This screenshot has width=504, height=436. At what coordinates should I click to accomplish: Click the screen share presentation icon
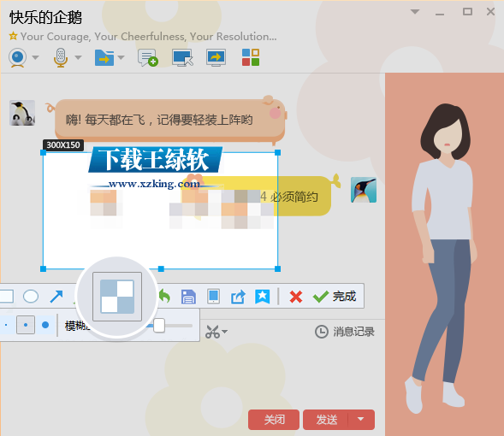click(216, 58)
